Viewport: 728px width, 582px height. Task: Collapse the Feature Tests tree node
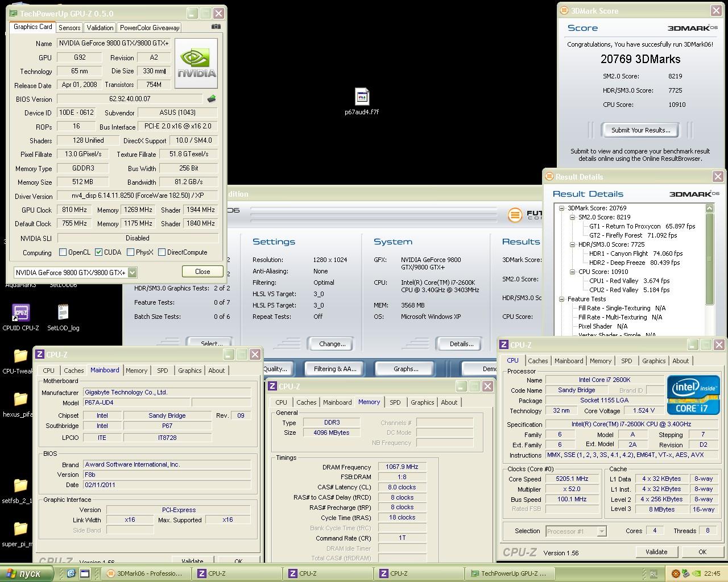click(x=562, y=299)
